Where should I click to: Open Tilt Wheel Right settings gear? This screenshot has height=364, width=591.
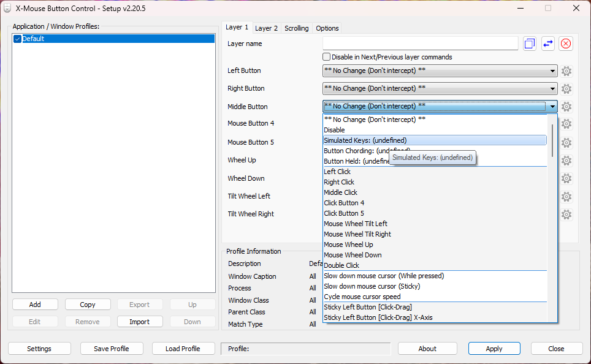pos(566,214)
